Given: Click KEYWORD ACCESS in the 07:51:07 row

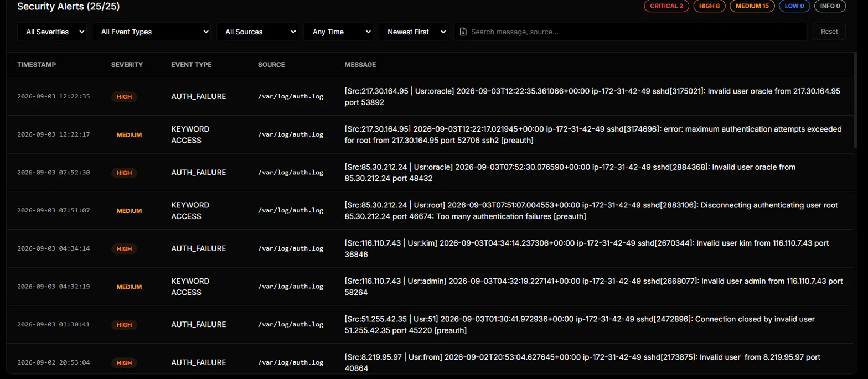Looking at the screenshot, I should click(x=190, y=211).
